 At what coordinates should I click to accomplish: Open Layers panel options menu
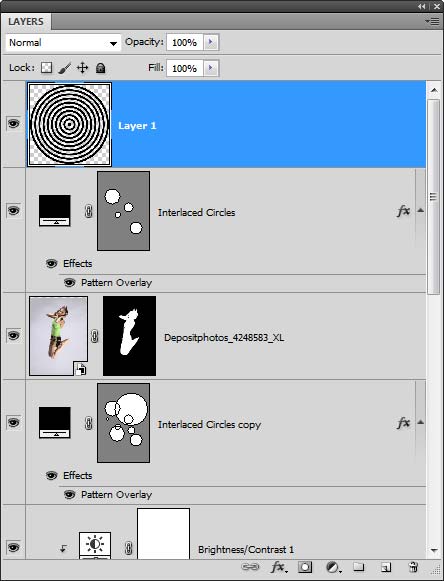(x=433, y=21)
